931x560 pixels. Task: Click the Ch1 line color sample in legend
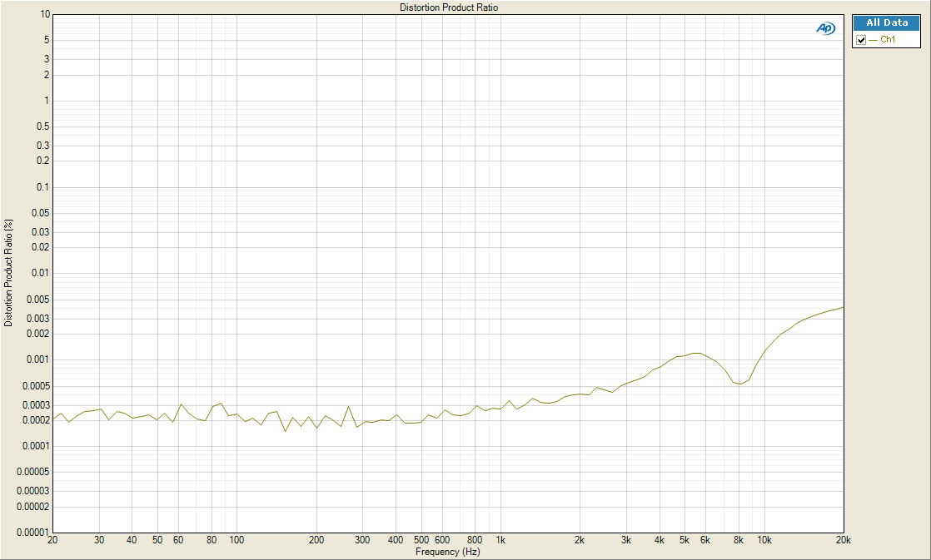tap(873, 40)
